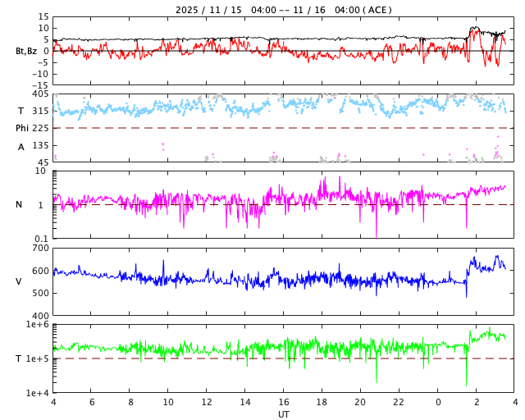525x420 pixels.
Task: Click the 700 tick on the velocity axis
Action: (x=40, y=249)
